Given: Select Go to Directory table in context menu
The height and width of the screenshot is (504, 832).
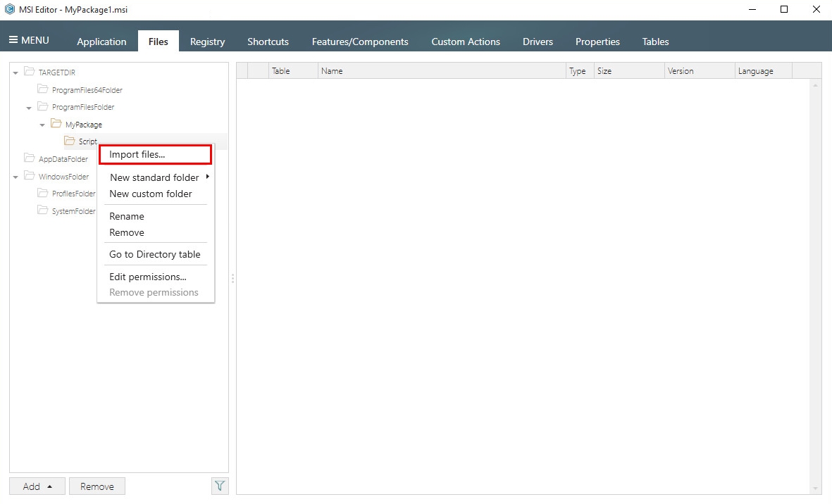Looking at the screenshot, I should coord(155,254).
